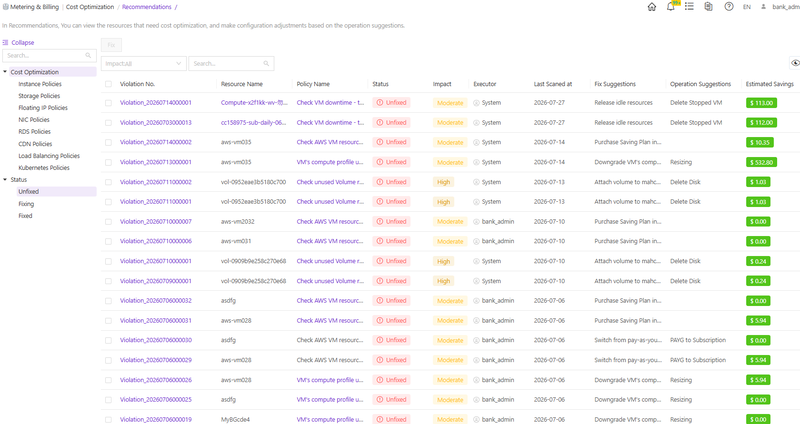Go to the home page icon
Viewport: 800px width, 424px height.
point(652,7)
